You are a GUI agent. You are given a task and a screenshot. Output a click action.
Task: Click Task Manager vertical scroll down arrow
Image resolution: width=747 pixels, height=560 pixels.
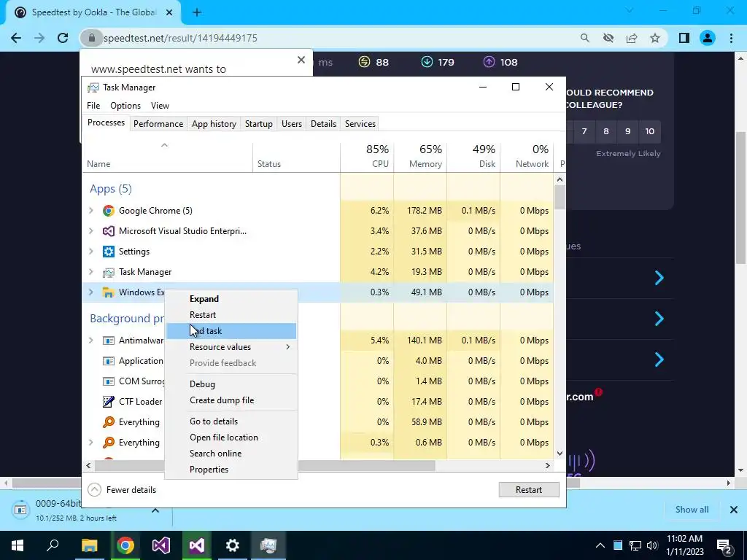coord(560,454)
